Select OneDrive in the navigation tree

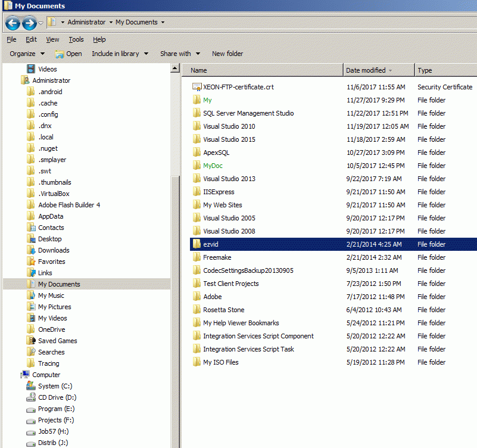pos(46,329)
